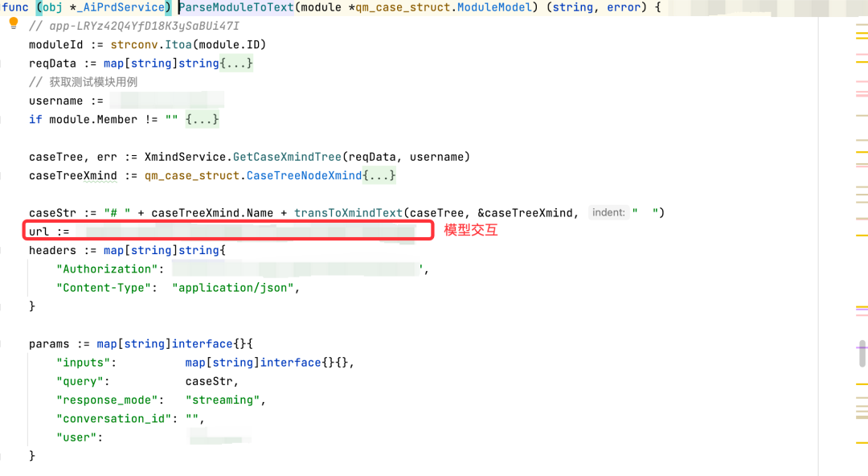
Task: Click the CaseTreeNodeXmind type name
Action: [x=304, y=175]
